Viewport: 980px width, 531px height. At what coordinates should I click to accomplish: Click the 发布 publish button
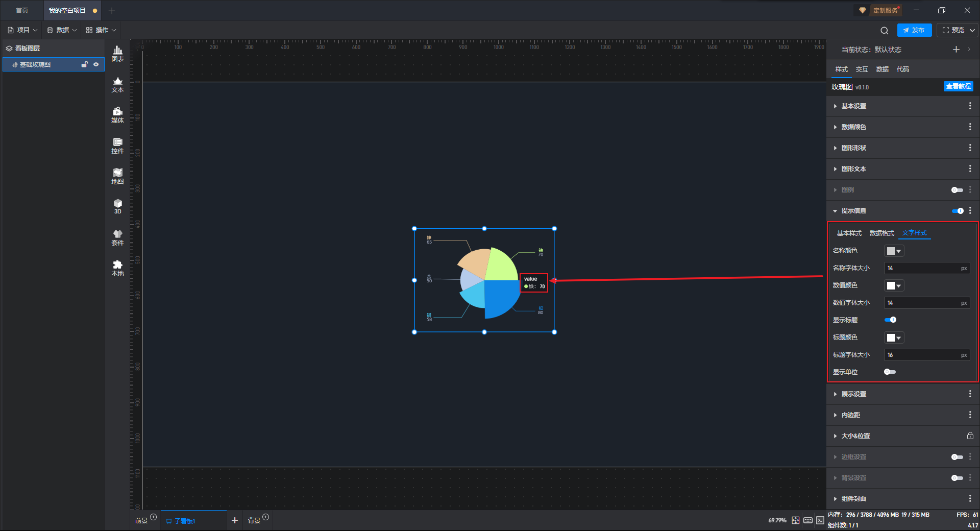914,30
